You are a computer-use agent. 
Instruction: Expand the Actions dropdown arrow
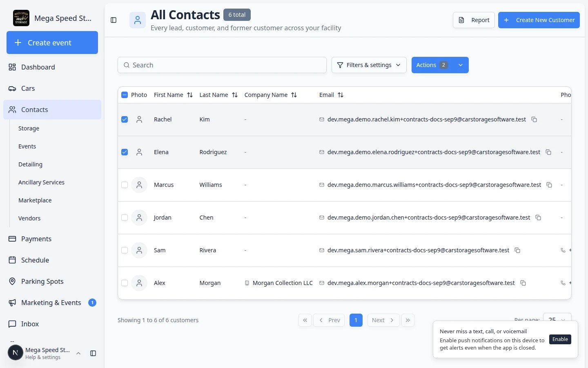point(461,65)
